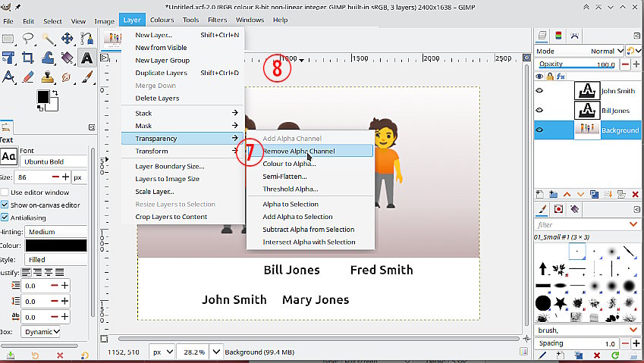Click New Layer menu entry
The height and width of the screenshot is (363, 644).
[153, 35]
